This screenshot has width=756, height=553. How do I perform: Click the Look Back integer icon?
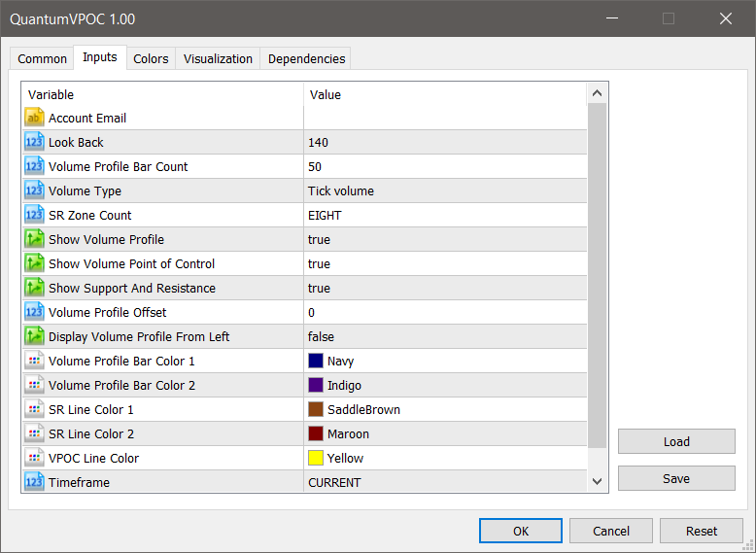(x=34, y=142)
